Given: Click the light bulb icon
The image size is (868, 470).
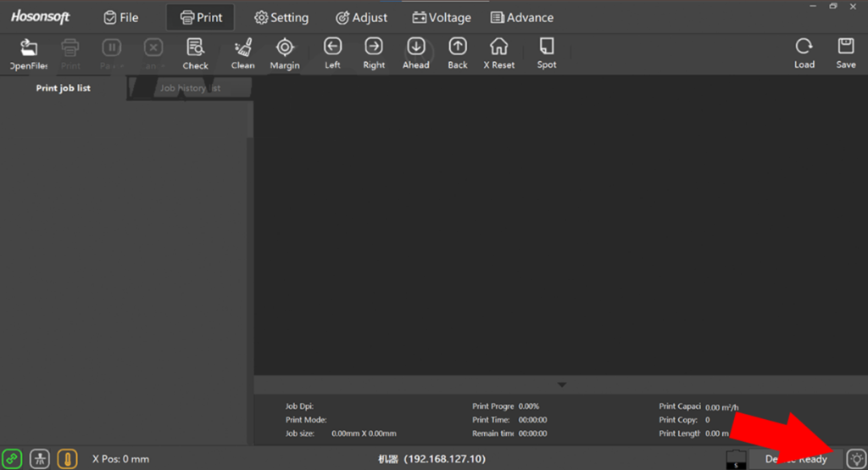Looking at the screenshot, I should [856, 459].
